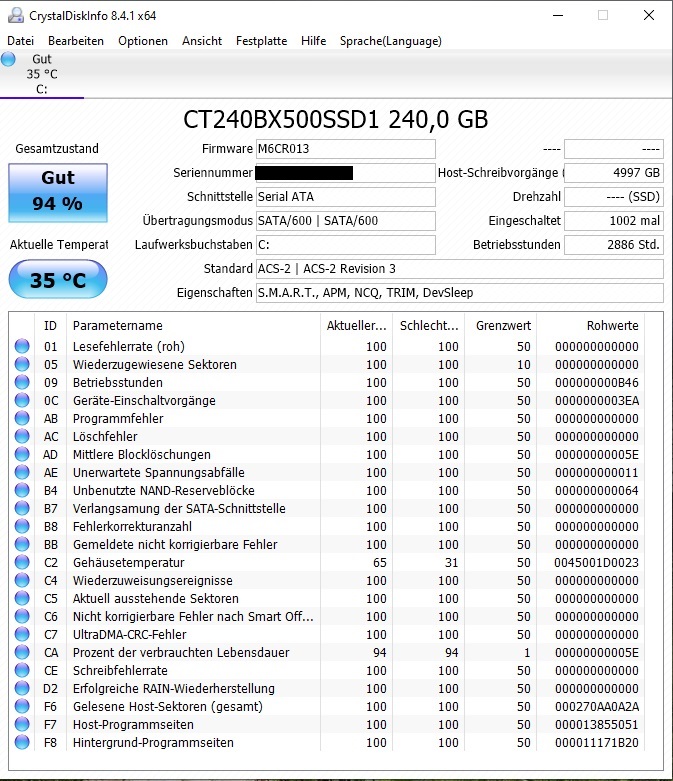Click status icon of Verlangsamung der SATA-Schnittstelle row
Image resolution: width=673 pixels, height=781 pixels.
tap(22, 508)
